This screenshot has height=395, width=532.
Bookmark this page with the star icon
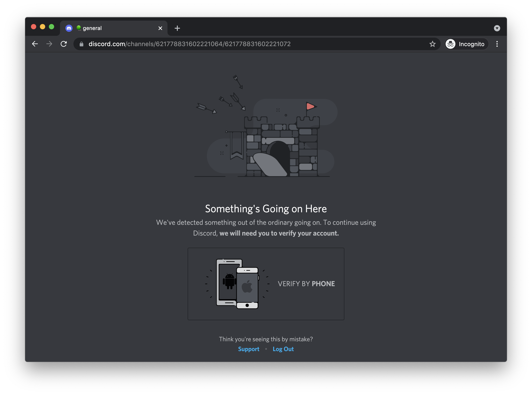click(x=432, y=44)
